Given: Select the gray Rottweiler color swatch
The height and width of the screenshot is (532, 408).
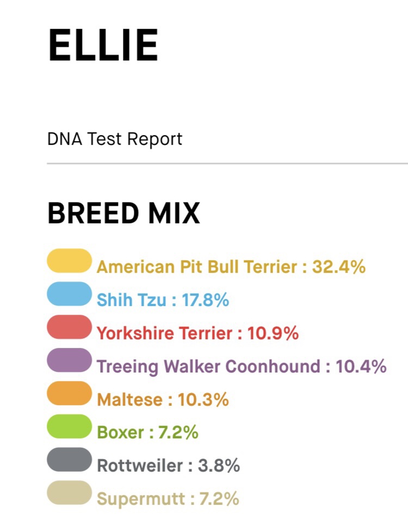Looking at the screenshot, I should point(69,460).
